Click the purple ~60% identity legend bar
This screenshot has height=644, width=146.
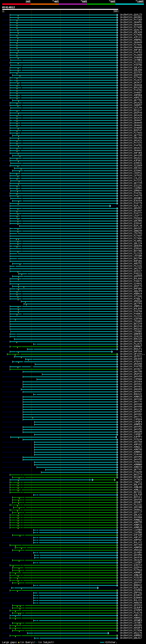73,4
